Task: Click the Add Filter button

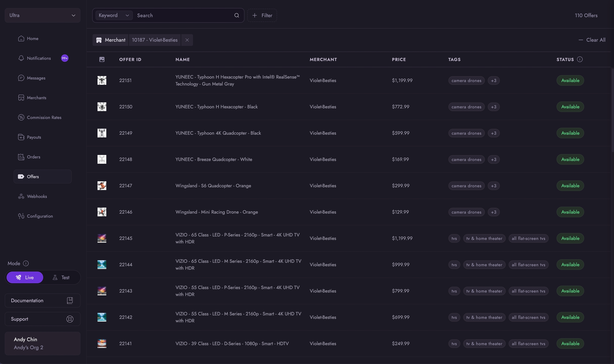Action: tap(262, 15)
